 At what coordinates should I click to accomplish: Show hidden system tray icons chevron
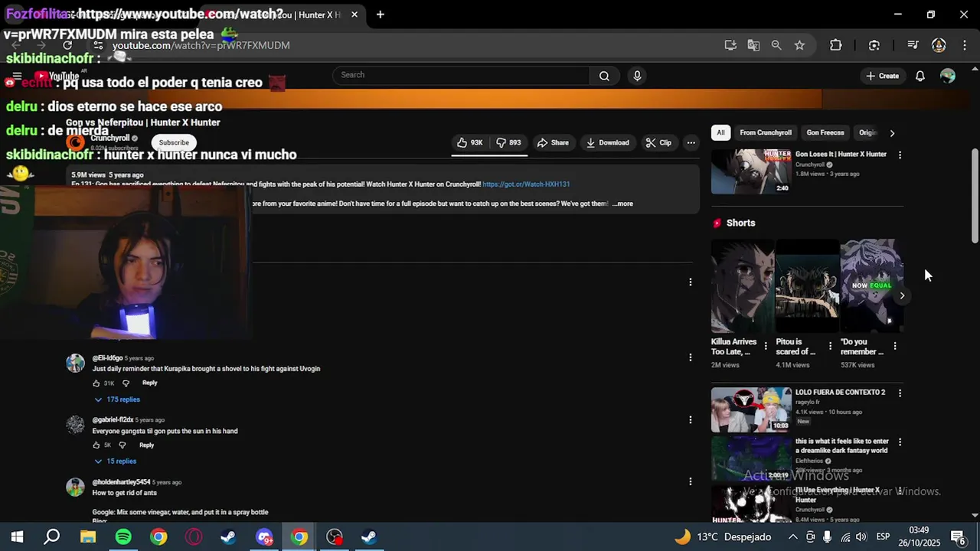(x=792, y=536)
